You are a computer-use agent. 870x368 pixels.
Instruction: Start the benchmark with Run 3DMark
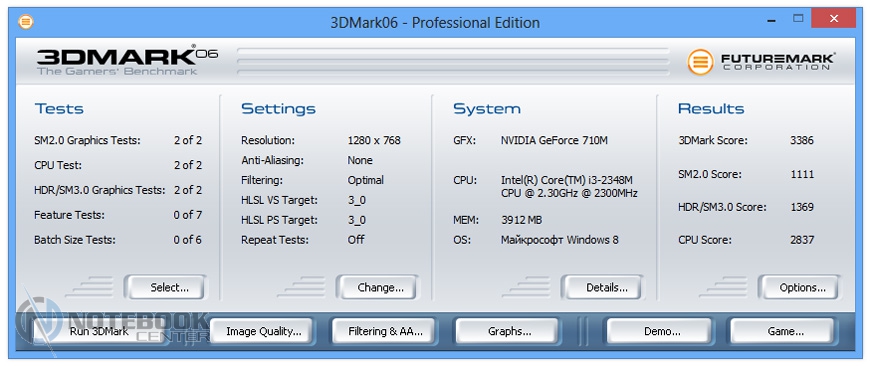pyautogui.click(x=99, y=331)
